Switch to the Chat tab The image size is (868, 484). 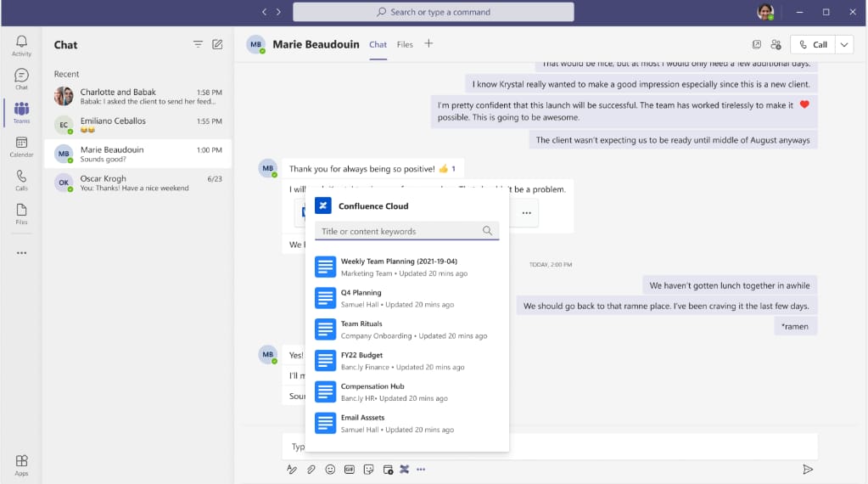378,44
